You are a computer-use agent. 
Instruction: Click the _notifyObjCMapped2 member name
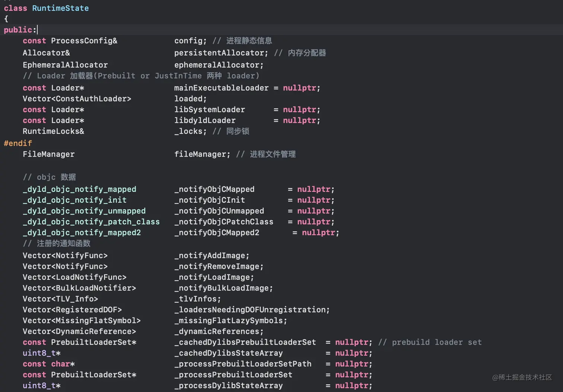click(217, 232)
